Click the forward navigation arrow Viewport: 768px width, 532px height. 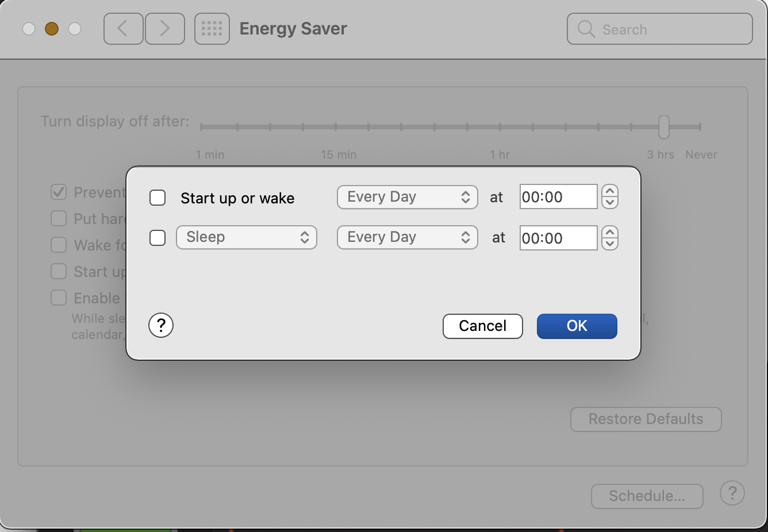pyautogui.click(x=165, y=29)
